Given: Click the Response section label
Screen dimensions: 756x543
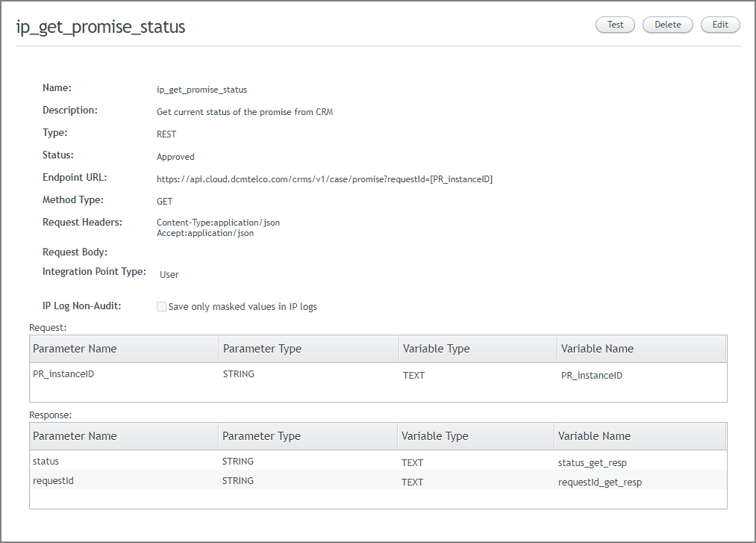Looking at the screenshot, I should [x=50, y=415].
